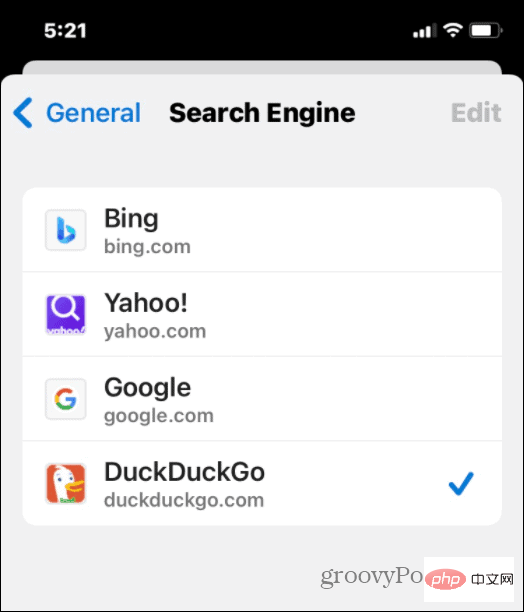Tap the Edit button

pyautogui.click(x=476, y=113)
